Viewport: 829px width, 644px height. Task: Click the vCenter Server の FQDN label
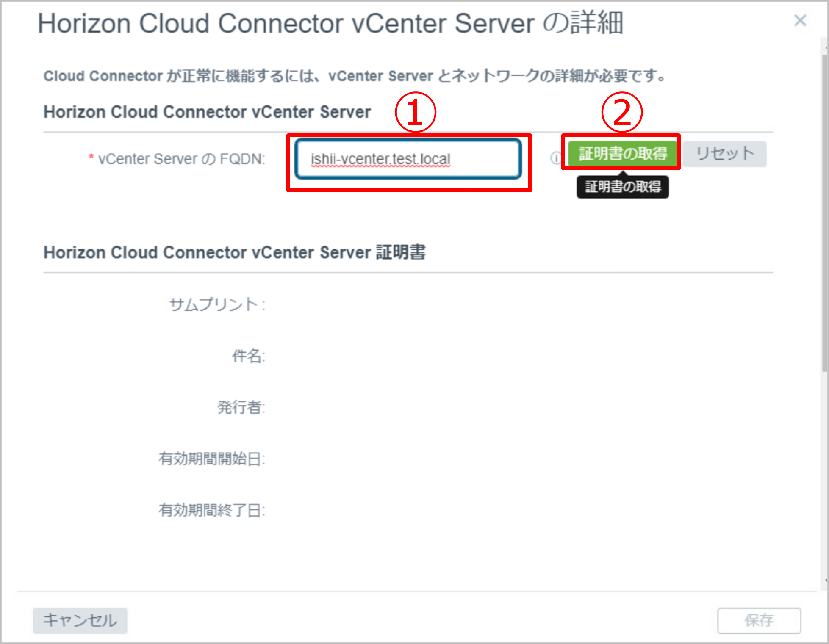[x=182, y=159]
